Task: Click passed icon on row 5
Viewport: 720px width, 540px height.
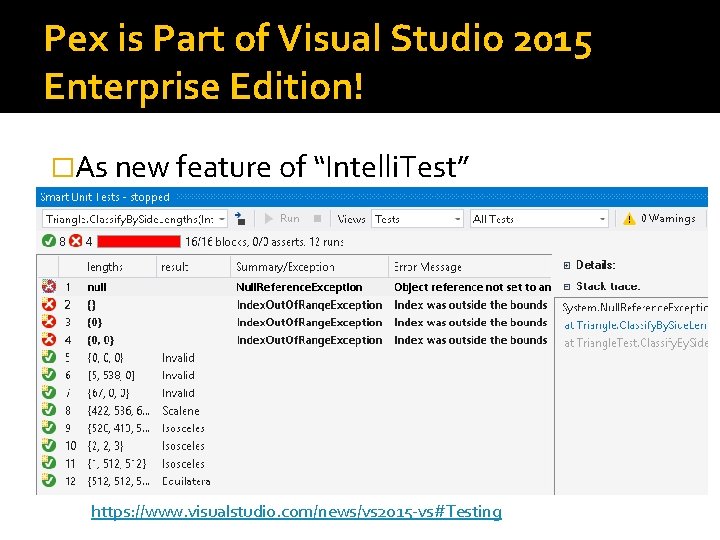Action: click(x=49, y=357)
